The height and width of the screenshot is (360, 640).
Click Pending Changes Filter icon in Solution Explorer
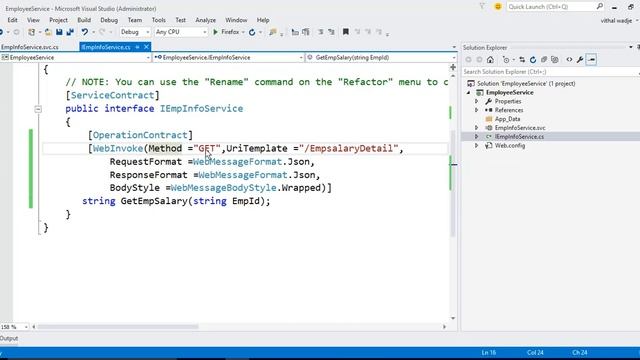506,60
